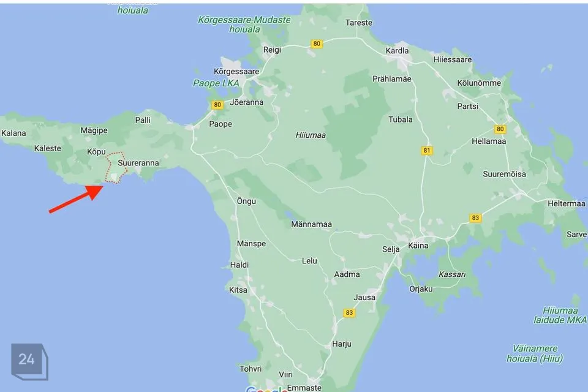Image resolution: width=588 pixels, height=392 pixels.
Task: Select the red dotted boundary near Suureranna
Action: pyautogui.click(x=116, y=168)
